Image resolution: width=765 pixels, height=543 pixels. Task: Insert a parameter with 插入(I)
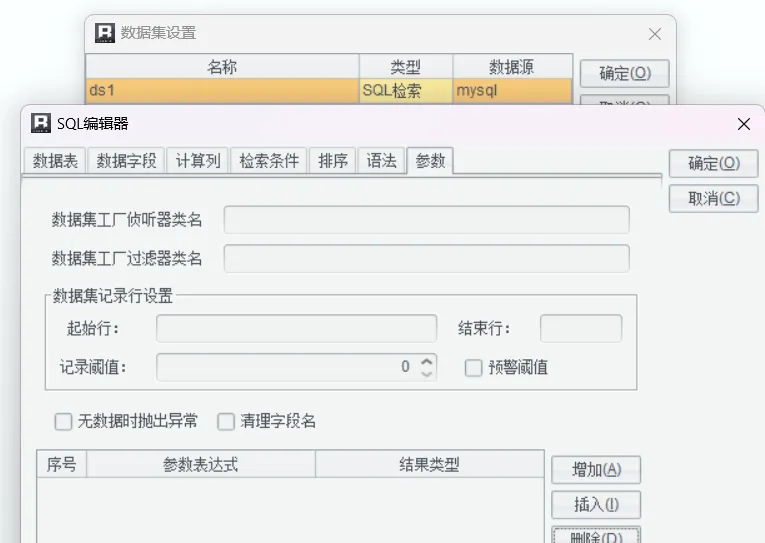[596, 504]
